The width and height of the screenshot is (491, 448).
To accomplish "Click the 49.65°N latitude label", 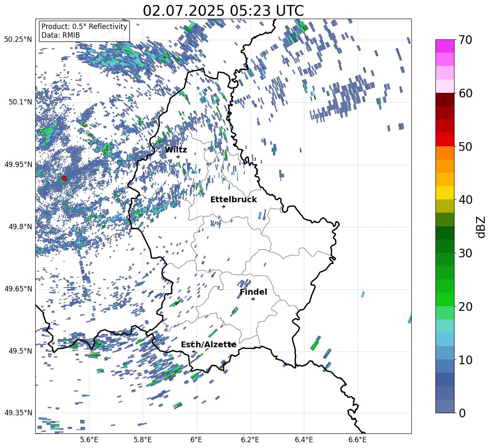I will pyautogui.click(x=18, y=289).
